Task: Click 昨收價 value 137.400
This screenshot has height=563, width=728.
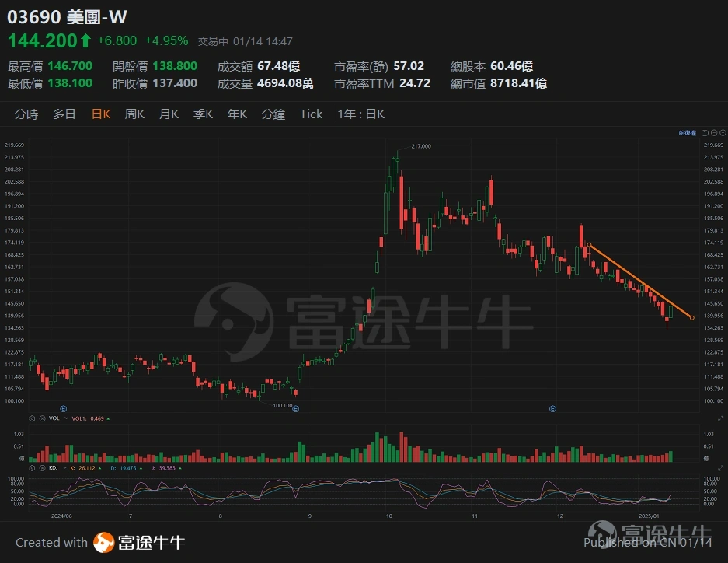Action: pos(175,83)
